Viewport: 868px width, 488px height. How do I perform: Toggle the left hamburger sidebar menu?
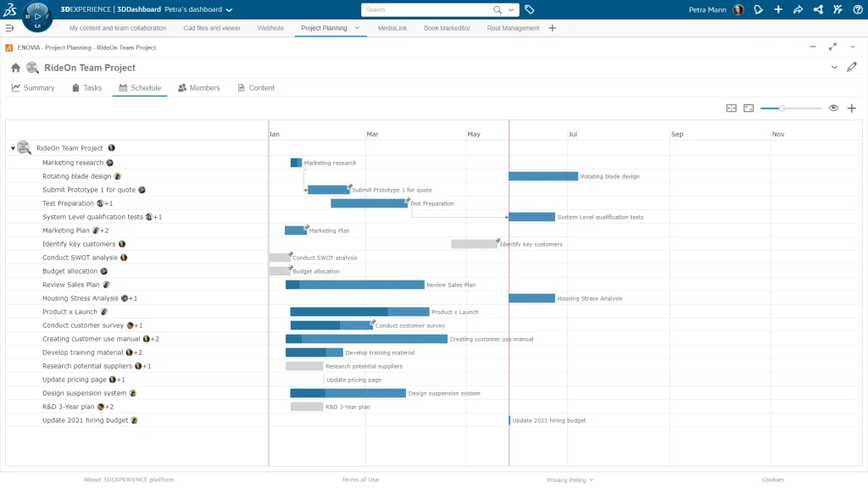(10, 28)
